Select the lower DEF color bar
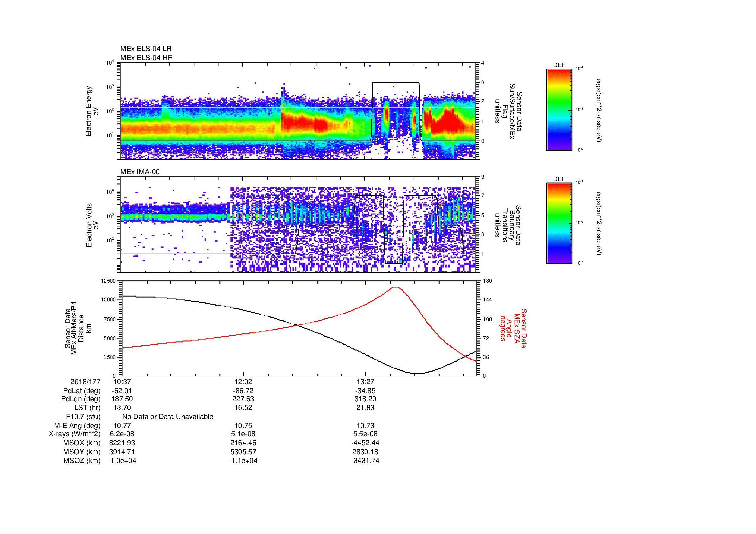This screenshot has height=534, width=756. (x=559, y=224)
